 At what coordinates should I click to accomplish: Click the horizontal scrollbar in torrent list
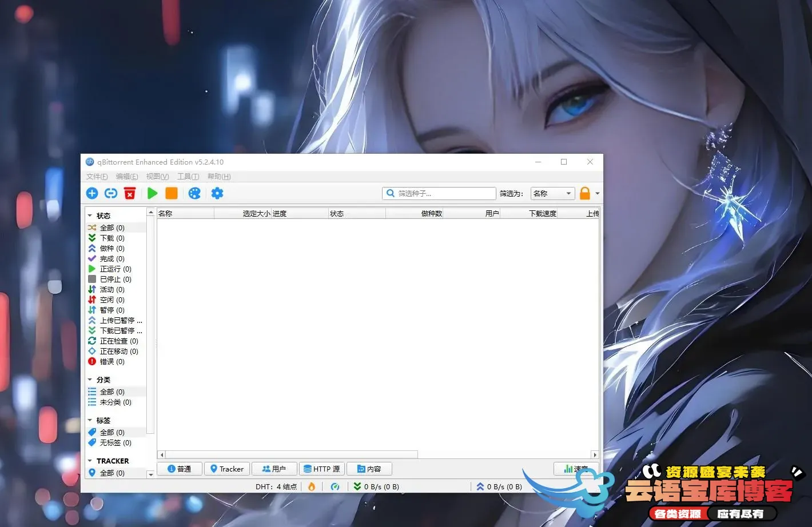click(x=292, y=454)
